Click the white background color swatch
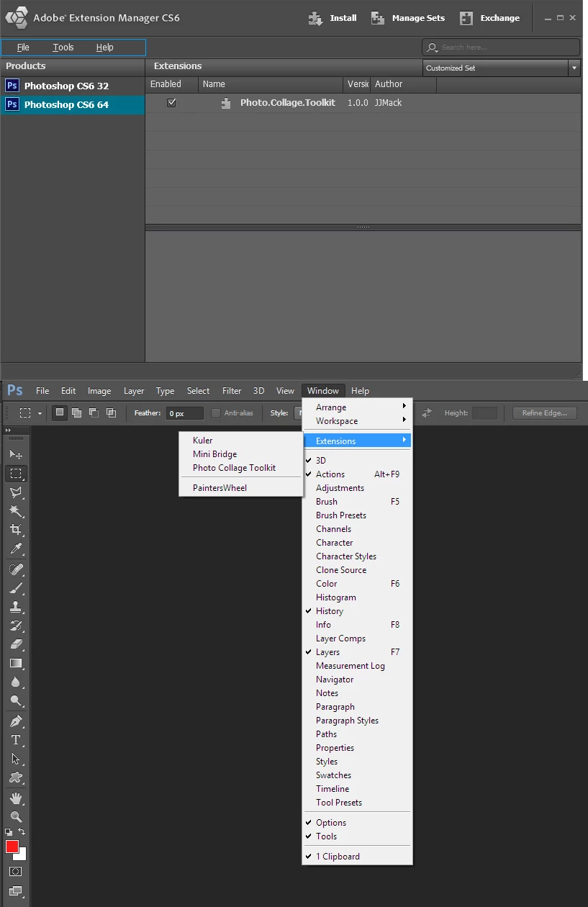This screenshot has height=907, width=588. tap(22, 856)
